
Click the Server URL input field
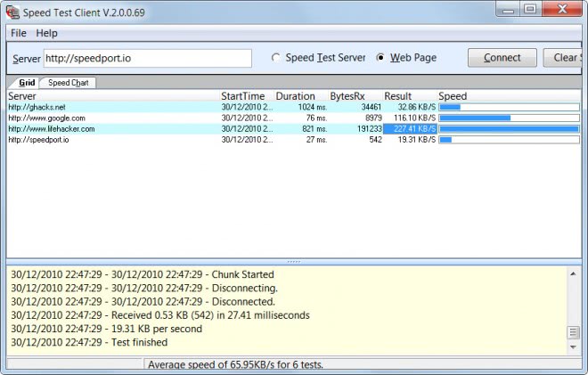(x=147, y=58)
